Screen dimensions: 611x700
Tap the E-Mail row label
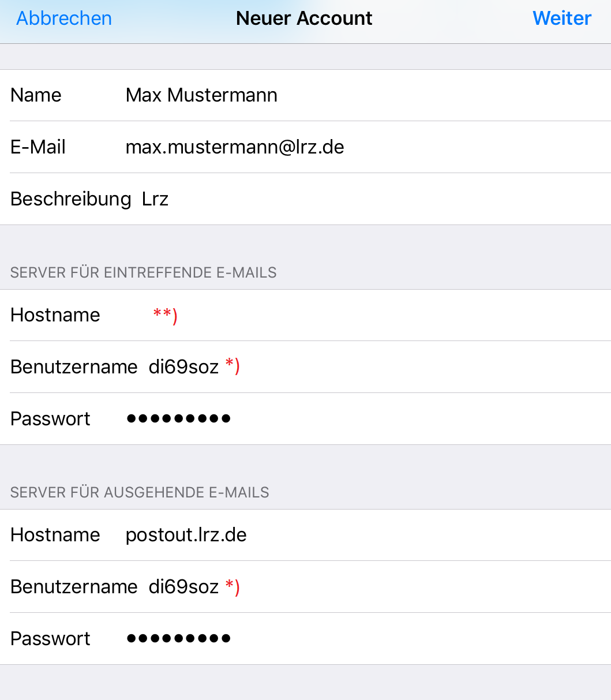click(38, 147)
